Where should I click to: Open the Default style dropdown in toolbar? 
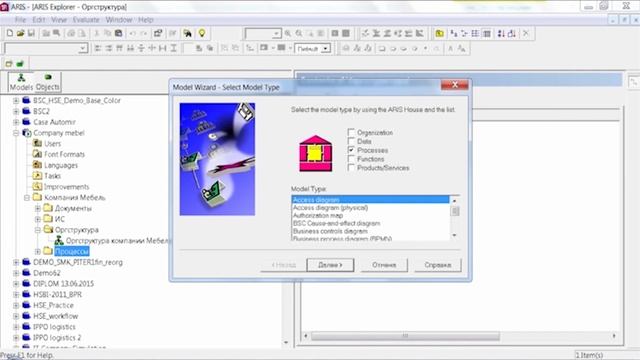[325, 49]
